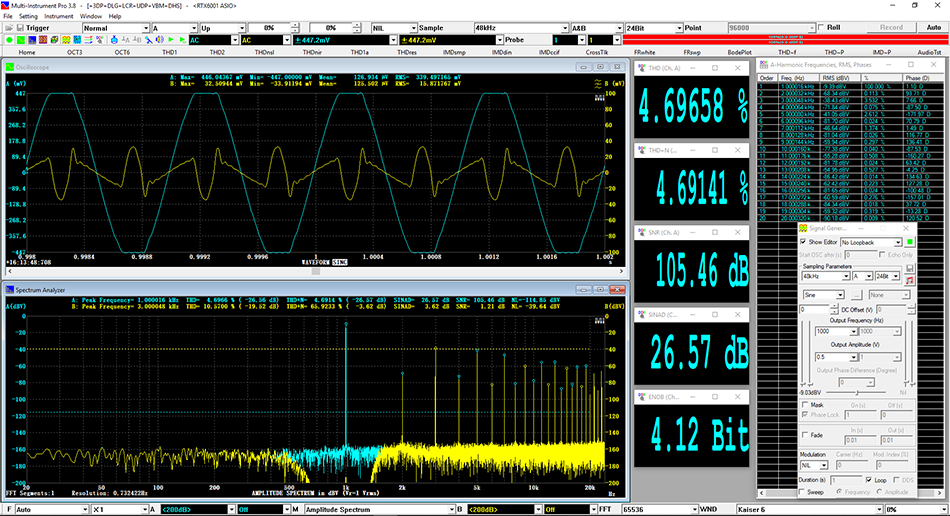Toggle the Roll checkbox

tap(821, 27)
